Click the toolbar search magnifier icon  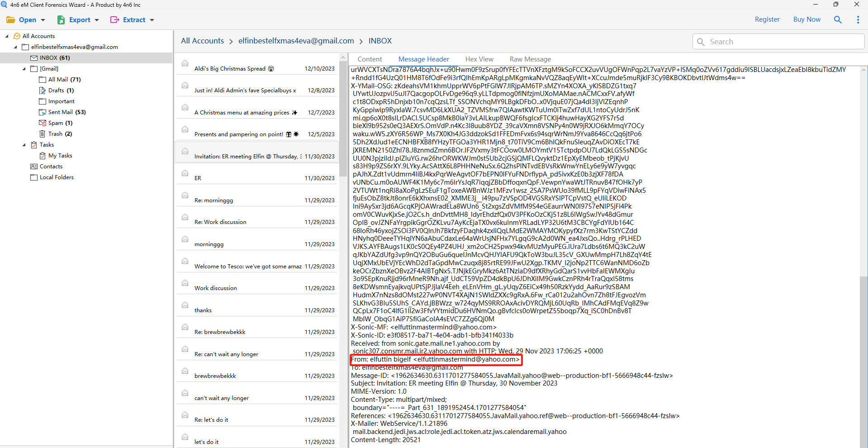(x=838, y=19)
